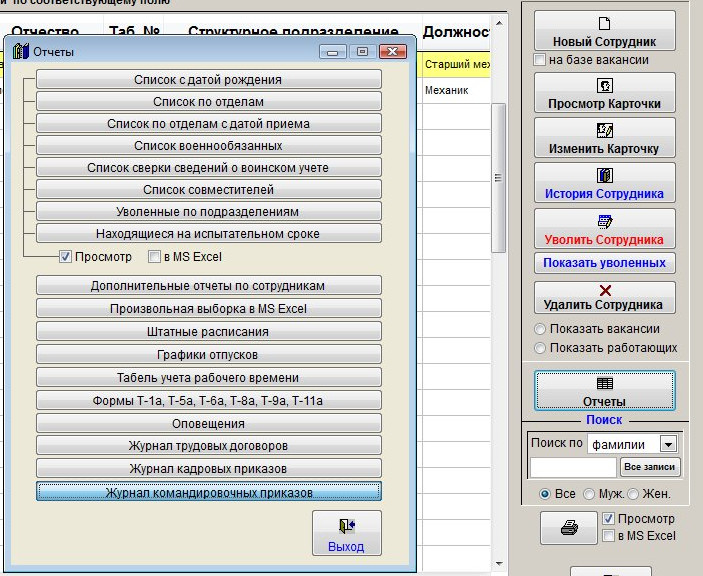The width and height of the screenshot is (703, 576).
Task: Enable the 'на базе вакансии' checkbox
Action: pos(539,60)
